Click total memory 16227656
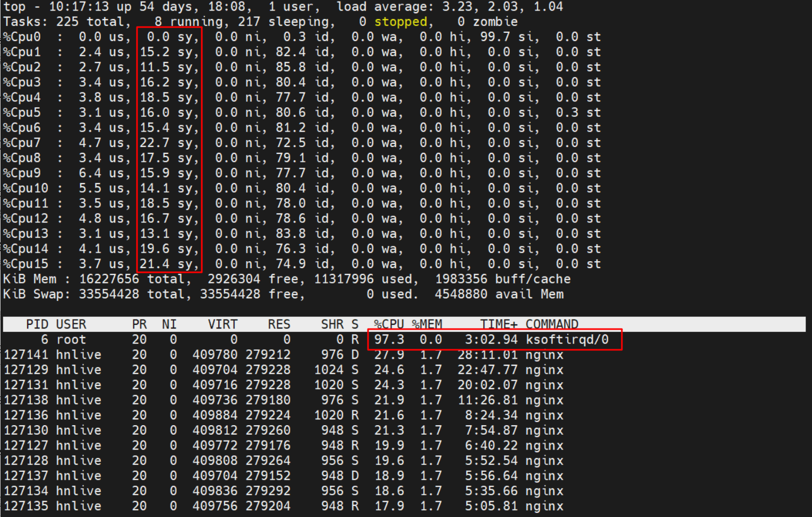The width and height of the screenshot is (812, 517). (x=109, y=279)
